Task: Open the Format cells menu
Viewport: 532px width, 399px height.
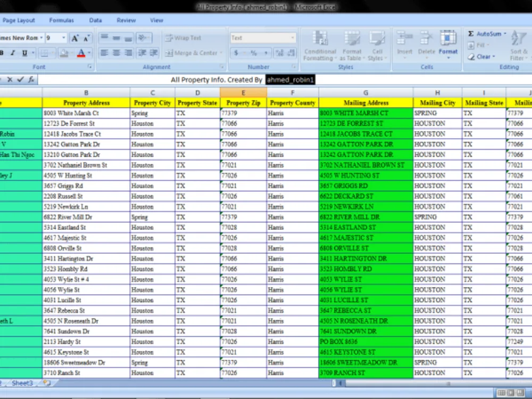Action: pyautogui.click(x=448, y=45)
